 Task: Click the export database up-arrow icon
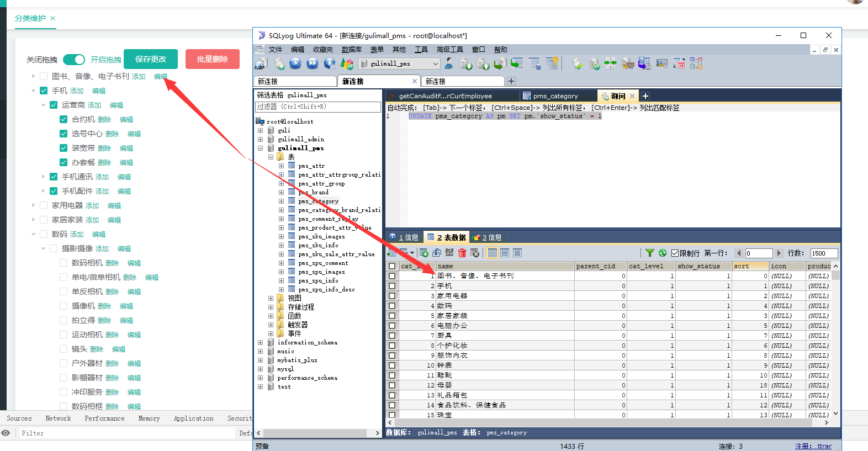[x=483, y=64]
